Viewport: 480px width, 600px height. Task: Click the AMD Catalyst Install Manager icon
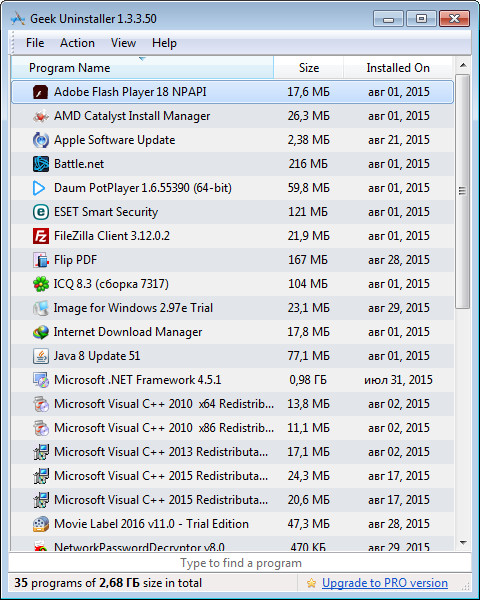pos(41,116)
